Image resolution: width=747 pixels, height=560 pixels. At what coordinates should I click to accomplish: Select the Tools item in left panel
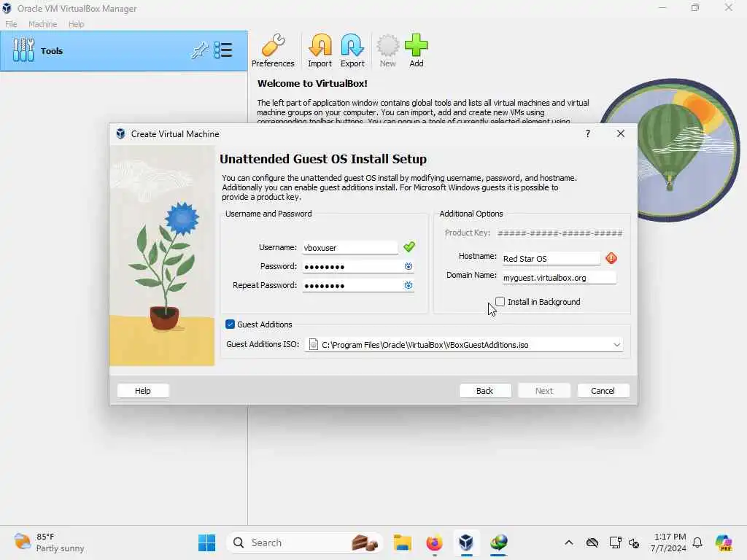tap(124, 51)
